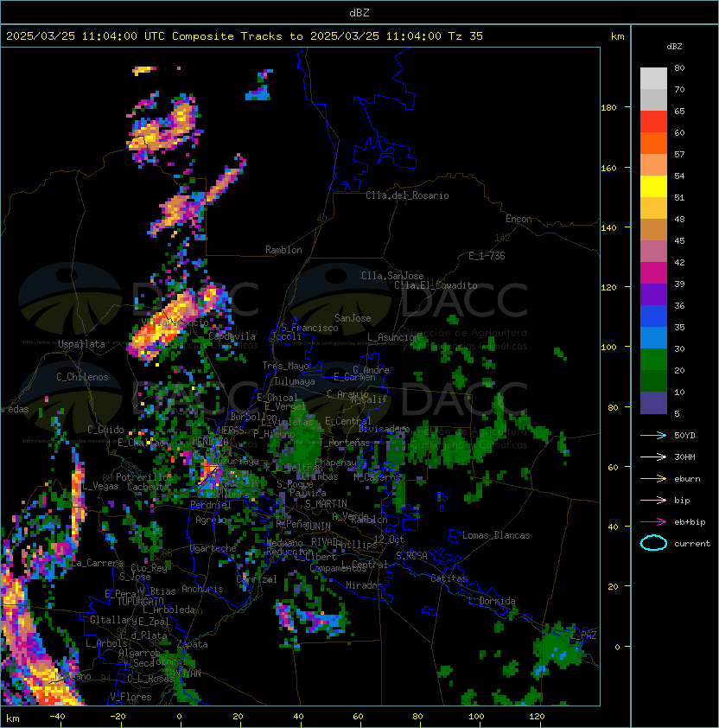Screen dimensions: 719x728
Task: Click the Lomas_Blancas map label
Action: click(x=496, y=535)
